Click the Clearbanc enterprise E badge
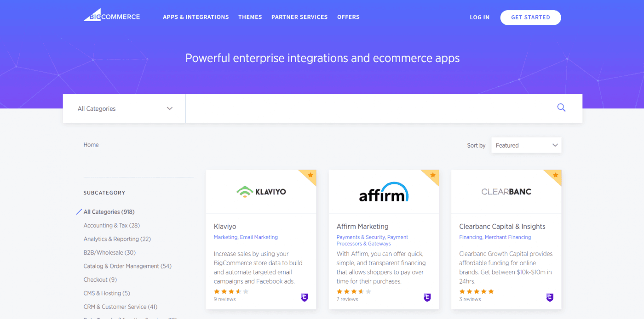The image size is (644, 319). point(550,297)
